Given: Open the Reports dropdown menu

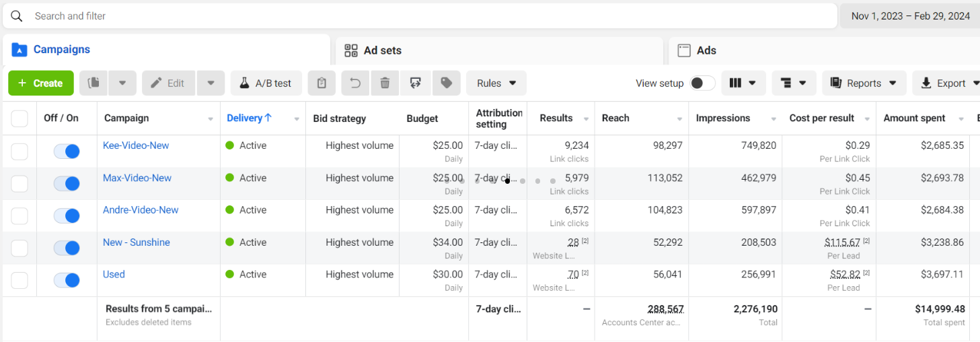Looking at the screenshot, I should pos(864,83).
